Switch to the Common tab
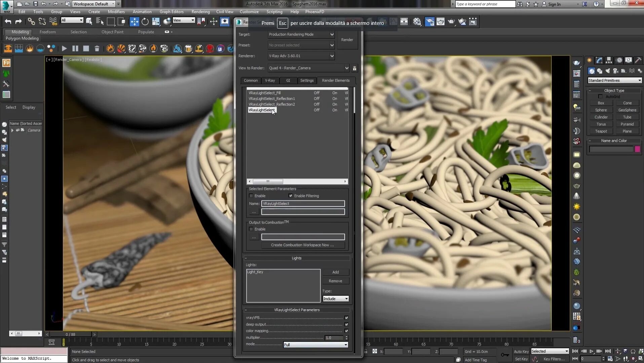The height and width of the screenshot is (363, 644). pyautogui.click(x=251, y=80)
